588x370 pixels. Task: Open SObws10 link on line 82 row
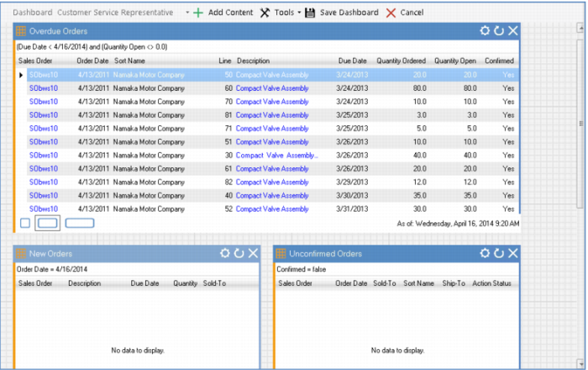pos(44,182)
